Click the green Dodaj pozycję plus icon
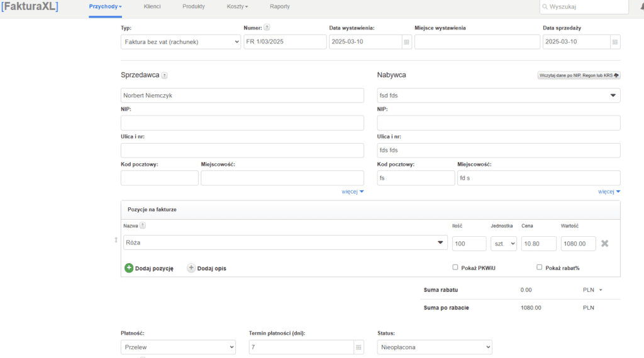Screen dimensions: 644x358 129,268
